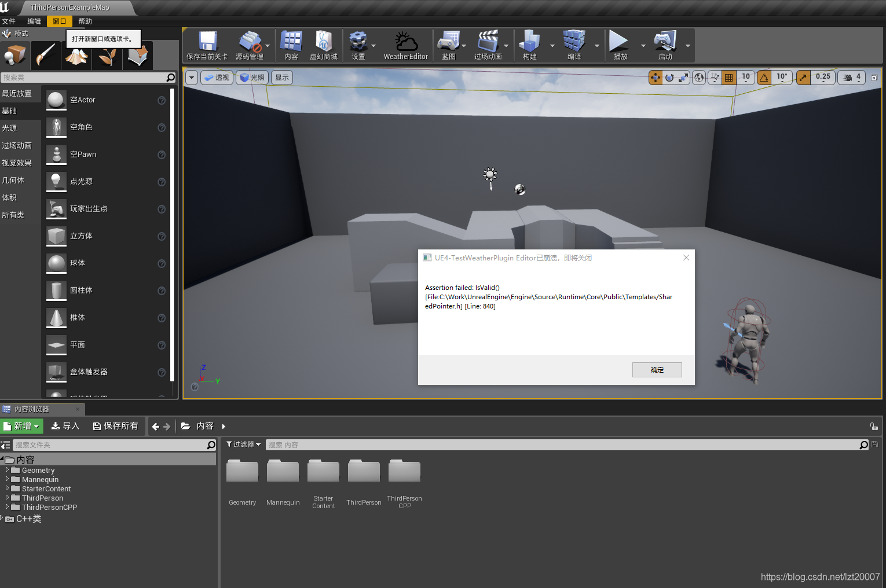Click Save All in Content Browser
The image size is (886, 588).
[116, 426]
